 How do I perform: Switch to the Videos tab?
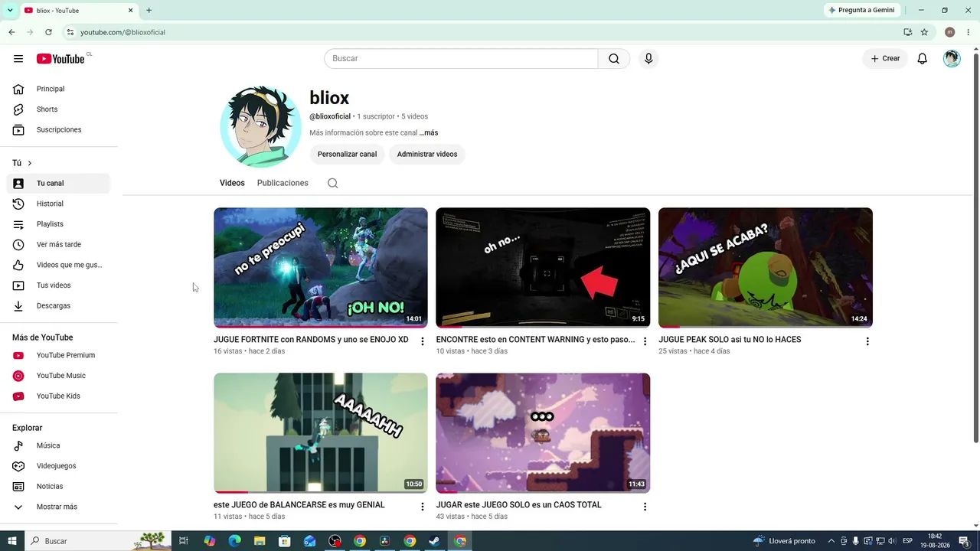pyautogui.click(x=232, y=183)
